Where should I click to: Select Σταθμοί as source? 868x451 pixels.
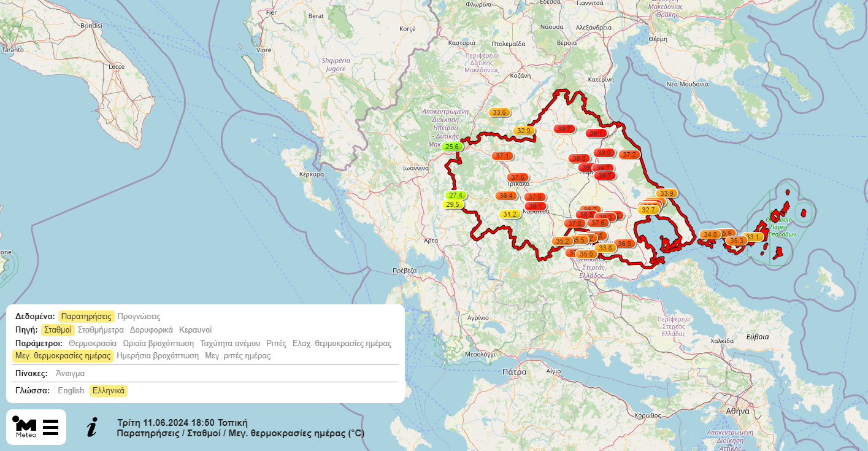pyautogui.click(x=58, y=330)
